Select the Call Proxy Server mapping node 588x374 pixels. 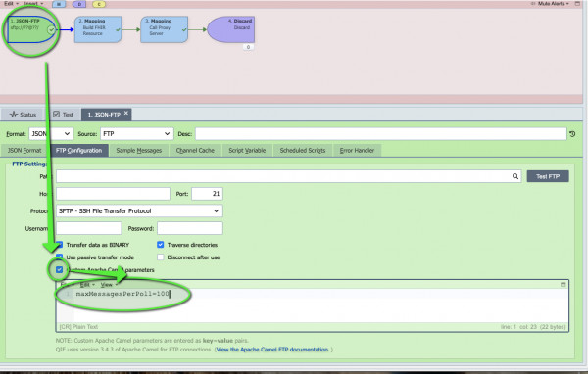tap(164, 29)
